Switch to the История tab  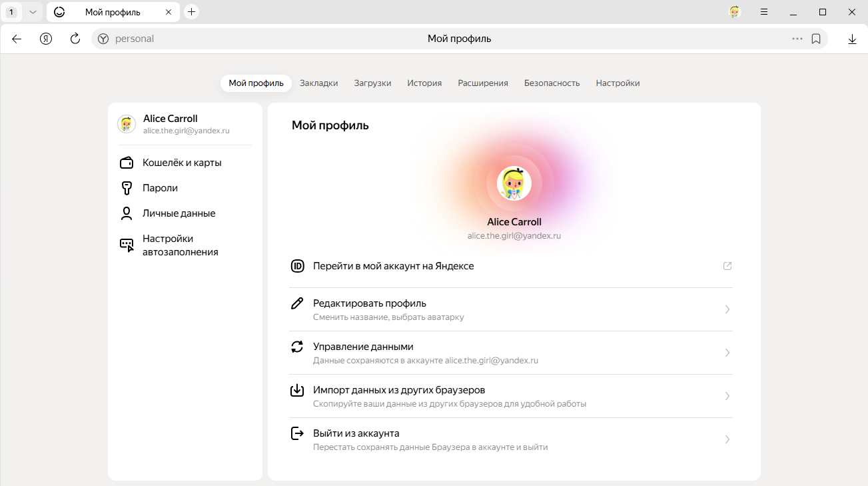[x=425, y=83]
